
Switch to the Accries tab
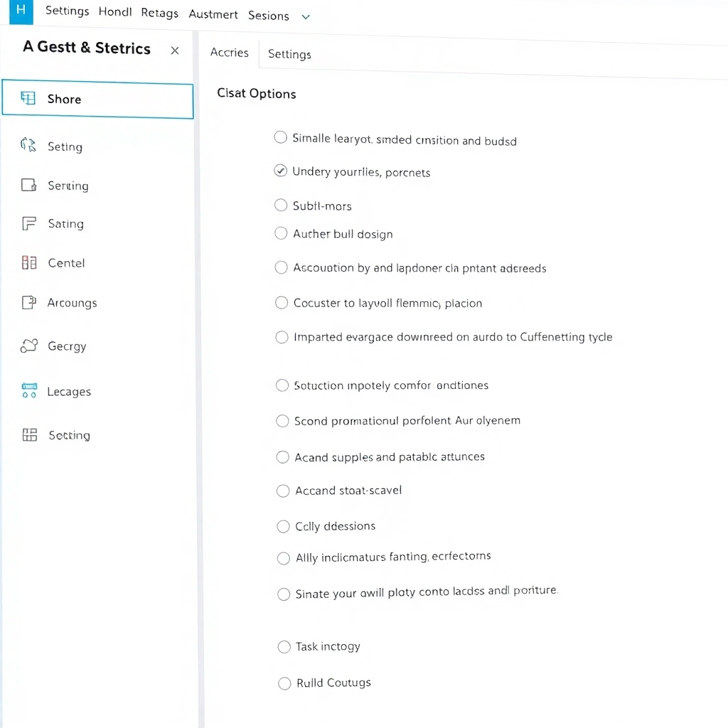click(x=229, y=52)
